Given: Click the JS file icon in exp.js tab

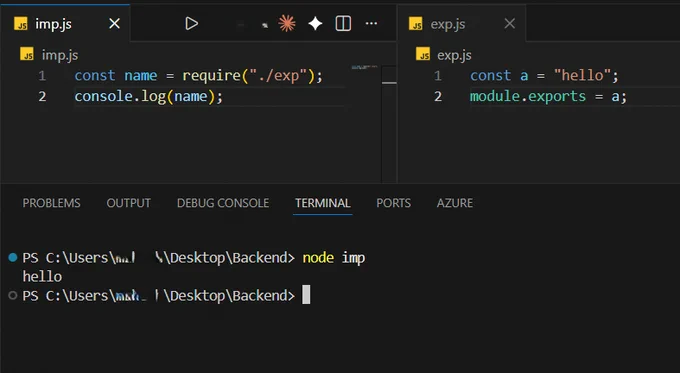Looking at the screenshot, I should click(x=415, y=23).
